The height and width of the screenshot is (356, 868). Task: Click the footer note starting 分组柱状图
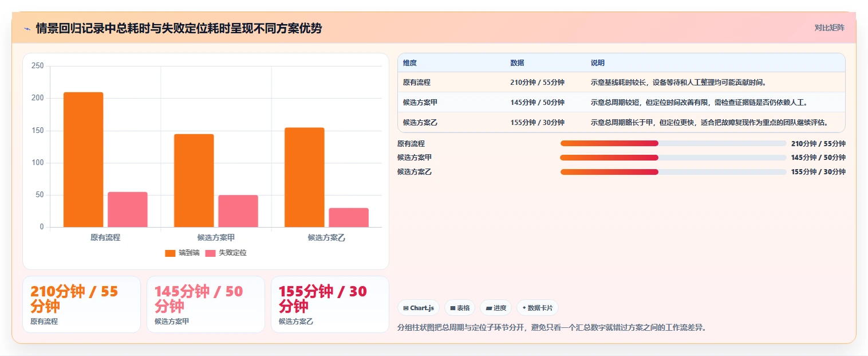point(552,328)
